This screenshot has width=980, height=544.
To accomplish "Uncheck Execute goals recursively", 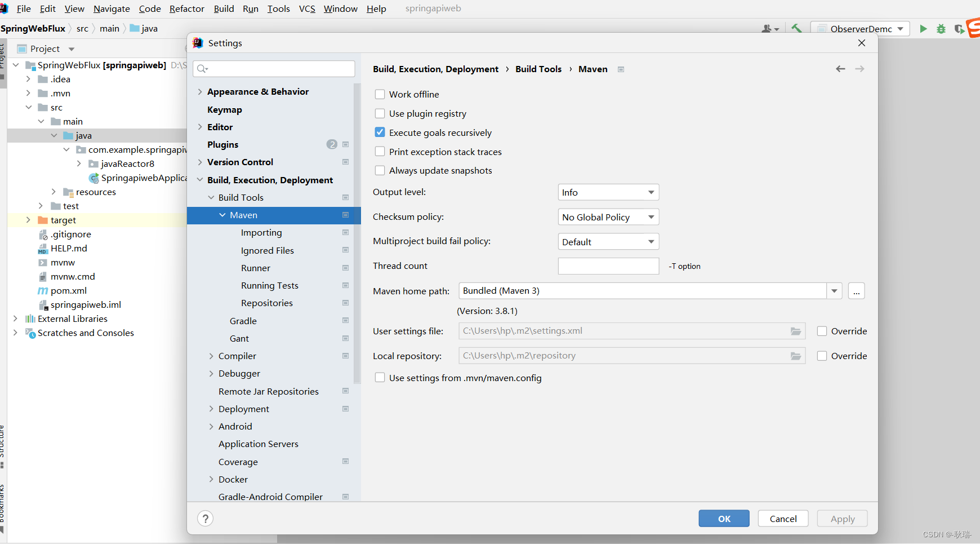I will [380, 132].
